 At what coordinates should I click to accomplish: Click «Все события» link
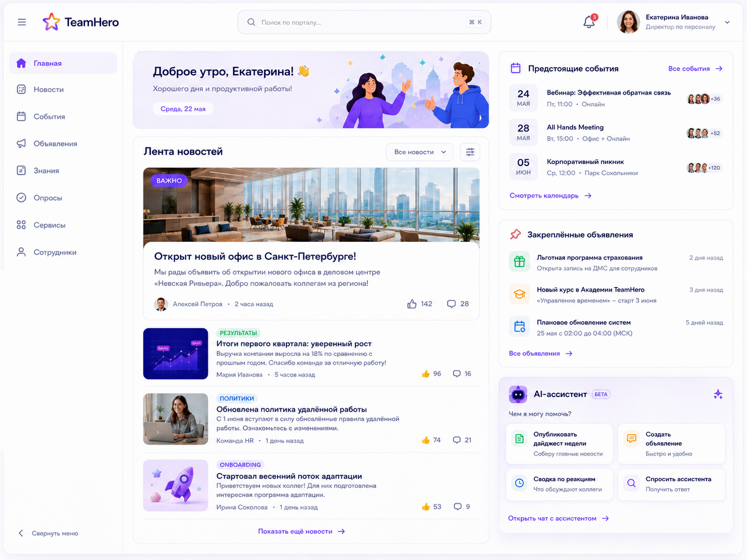695,69
